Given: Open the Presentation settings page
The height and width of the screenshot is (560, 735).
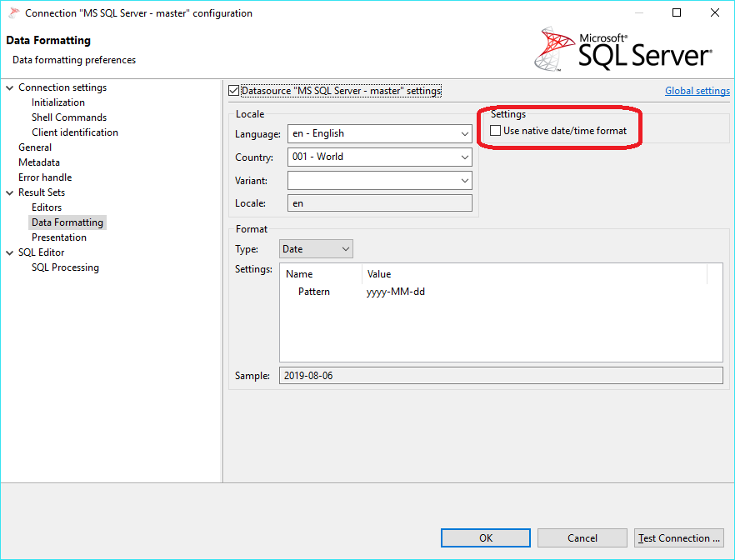Looking at the screenshot, I should 58,237.
